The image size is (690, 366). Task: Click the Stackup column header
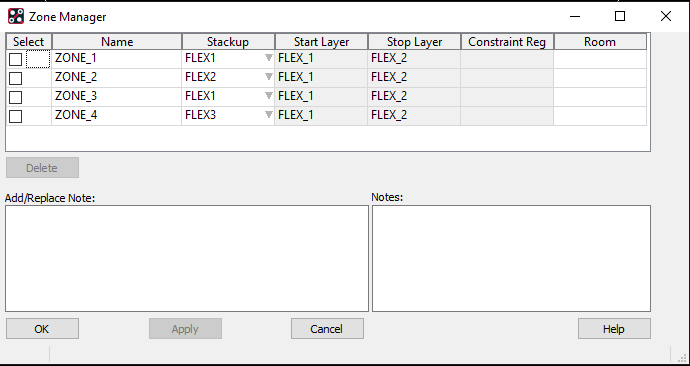228,42
